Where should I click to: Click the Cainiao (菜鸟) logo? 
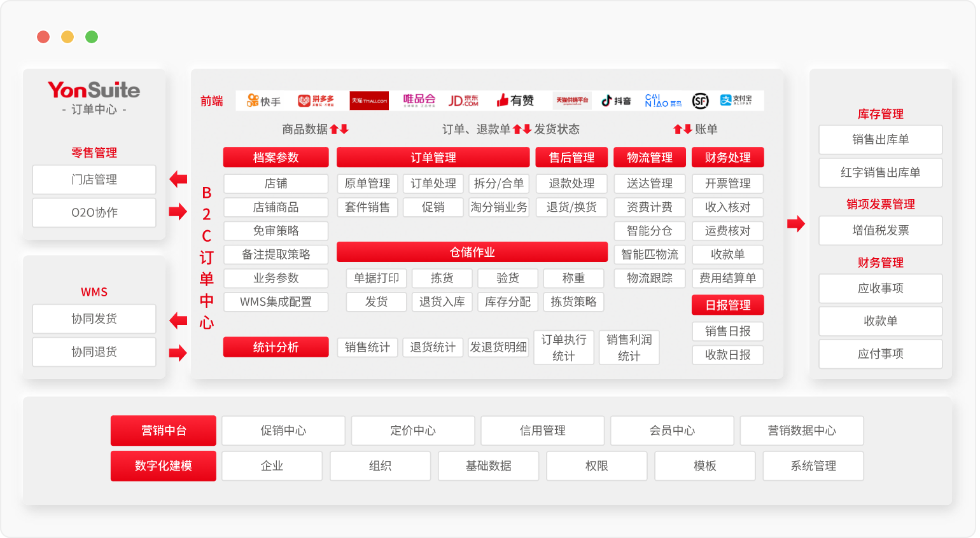[662, 100]
